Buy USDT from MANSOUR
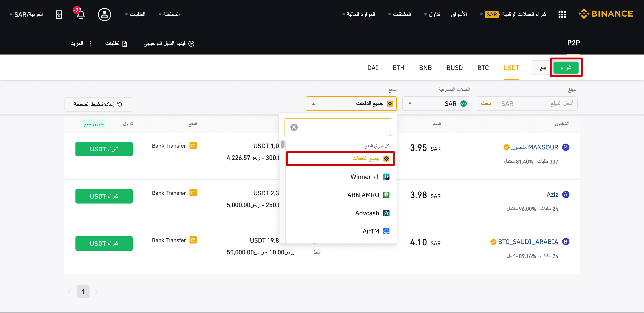This screenshot has height=313, width=644. (x=104, y=149)
